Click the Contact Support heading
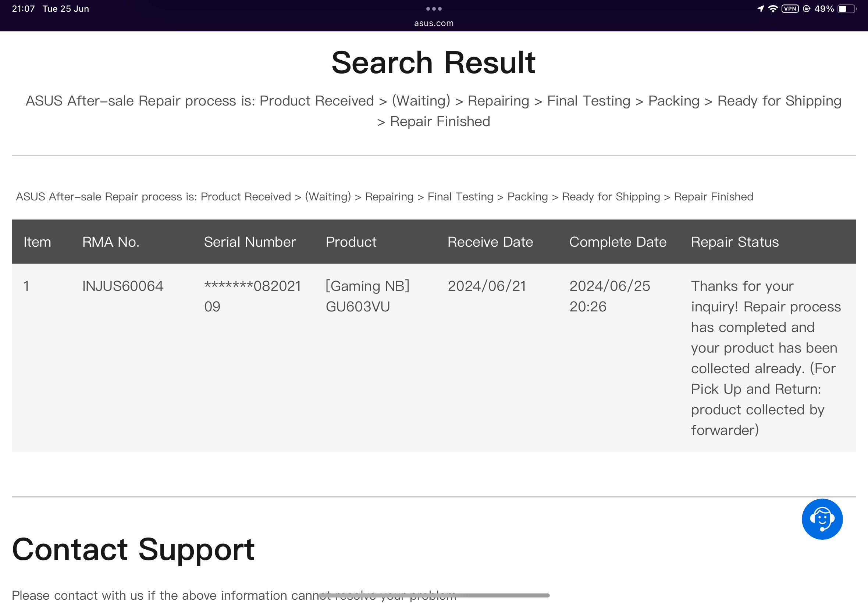 (134, 550)
